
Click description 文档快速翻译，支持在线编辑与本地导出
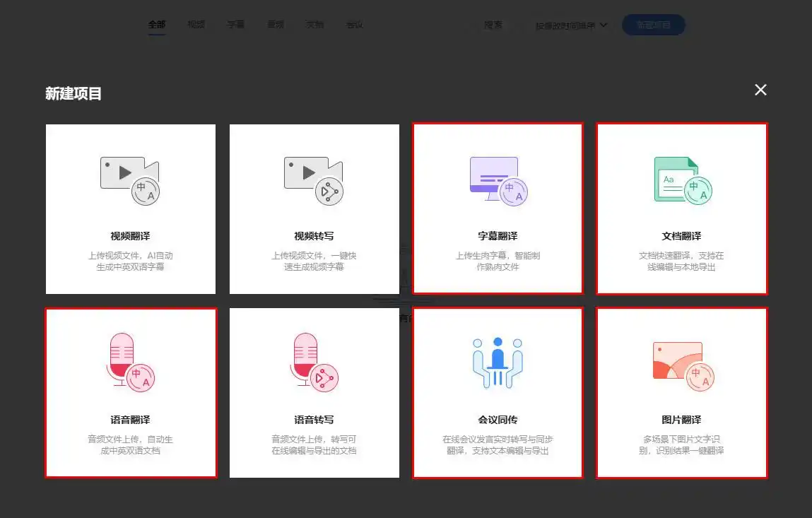click(681, 261)
